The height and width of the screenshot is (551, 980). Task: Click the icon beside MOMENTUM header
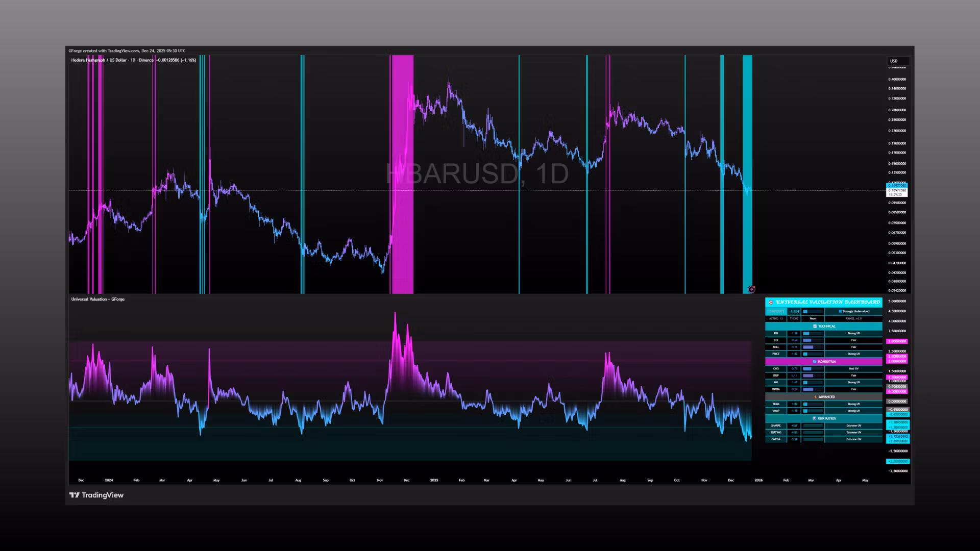814,361
